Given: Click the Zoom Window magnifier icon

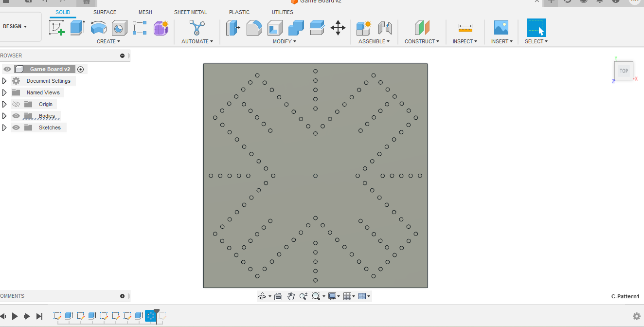Looking at the screenshot, I should pos(316,296).
